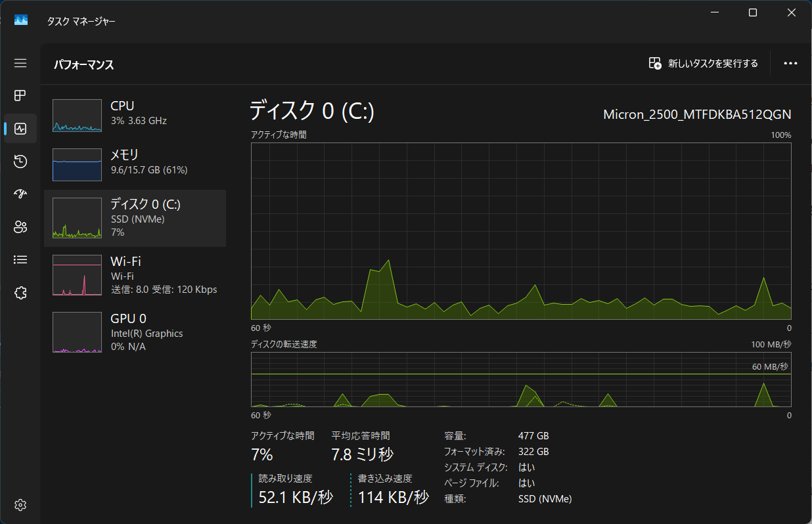Open the Services puzzle icon
This screenshot has height=524, width=812.
coord(20,293)
